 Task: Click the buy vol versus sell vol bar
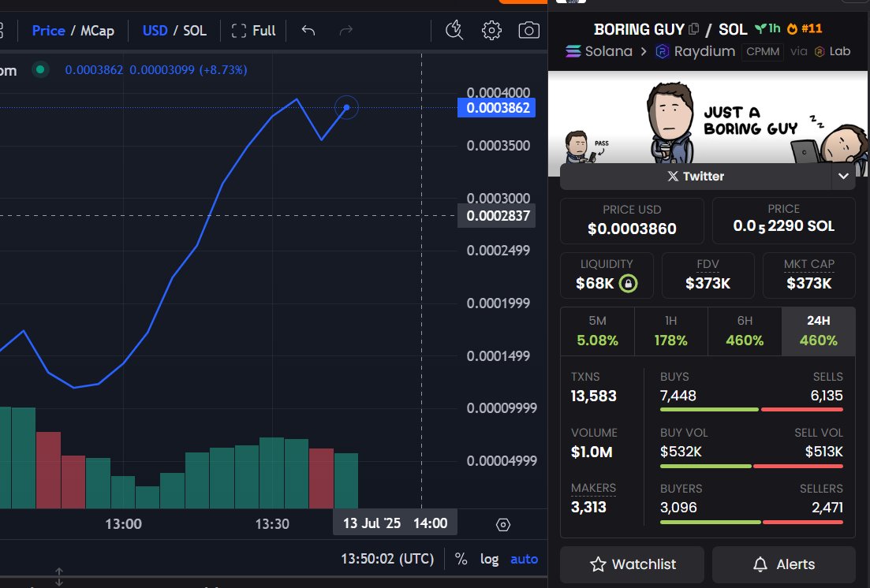pos(751,466)
